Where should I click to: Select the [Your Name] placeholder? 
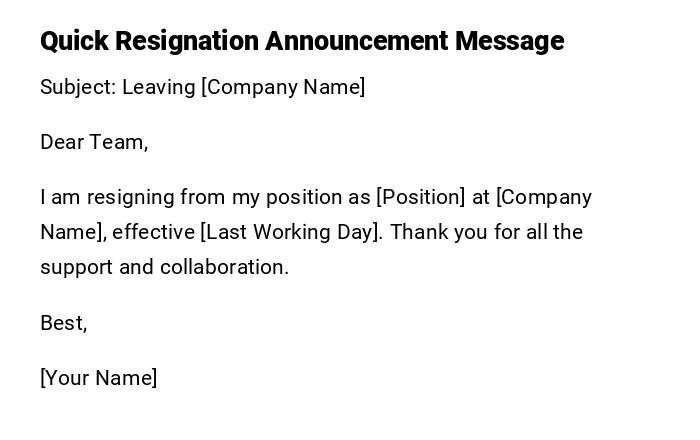point(98,378)
